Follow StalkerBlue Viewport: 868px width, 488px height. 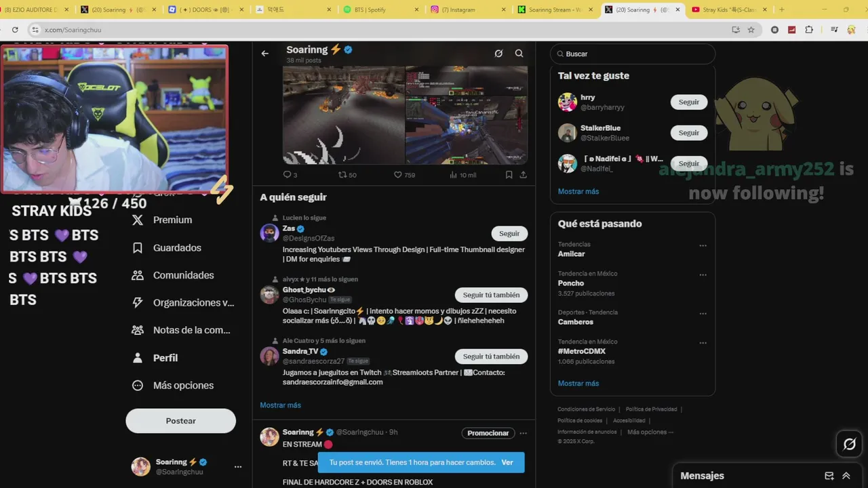click(689, 133)
